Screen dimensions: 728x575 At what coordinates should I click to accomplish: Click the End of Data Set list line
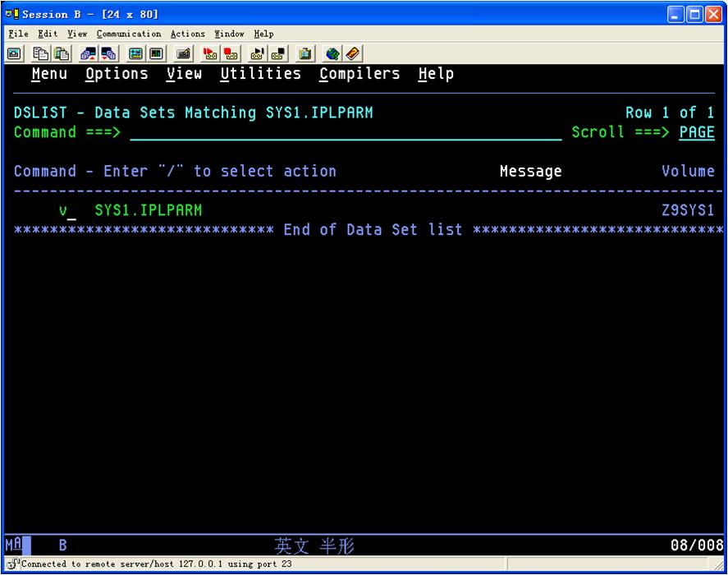pos(369,230)
